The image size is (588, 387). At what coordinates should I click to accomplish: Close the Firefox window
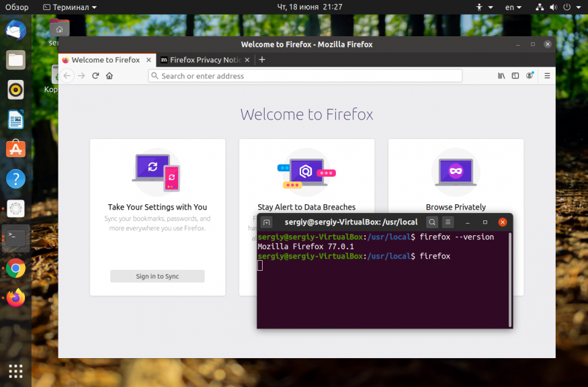(548, 44)
